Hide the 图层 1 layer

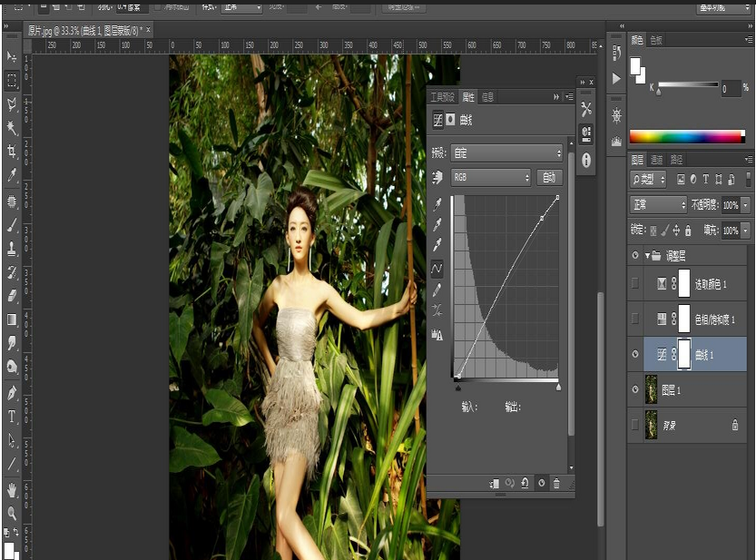coord(635,390)
